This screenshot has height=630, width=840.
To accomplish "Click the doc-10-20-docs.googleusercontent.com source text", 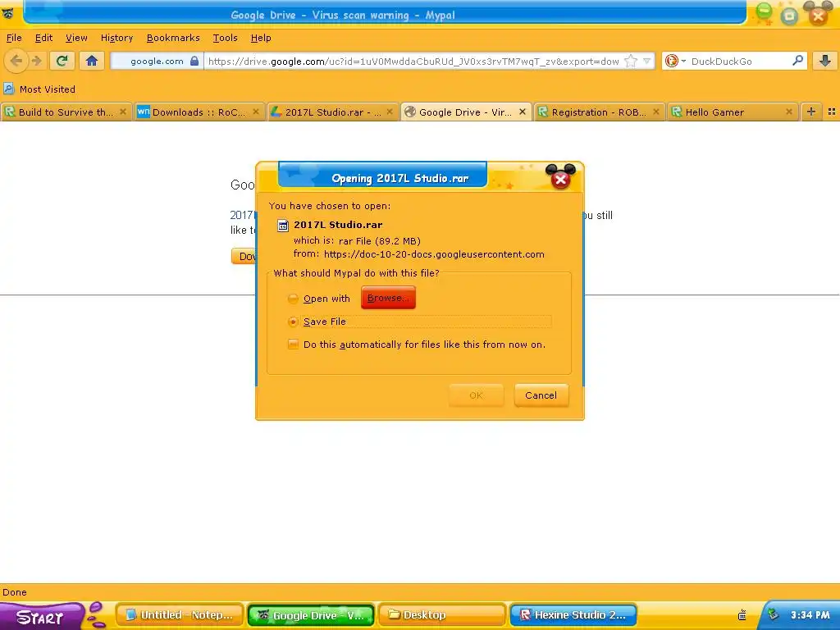I will coord(434,254).
